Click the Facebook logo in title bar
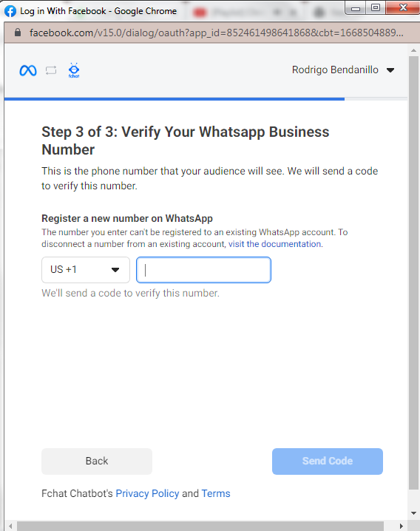The image size is (420, 531). tap(10, 11)
